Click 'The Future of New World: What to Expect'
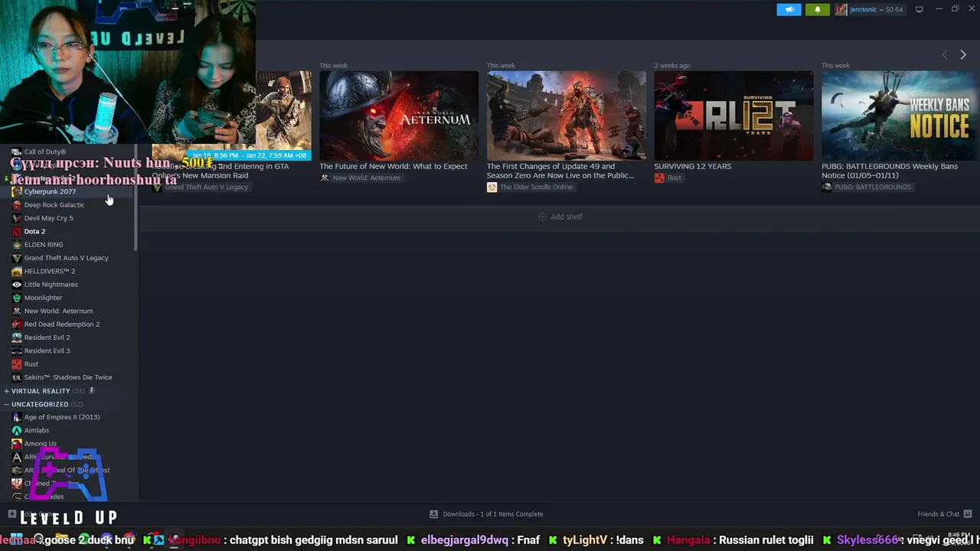Viewport: 980px width, 551px height. pos(394,166)
